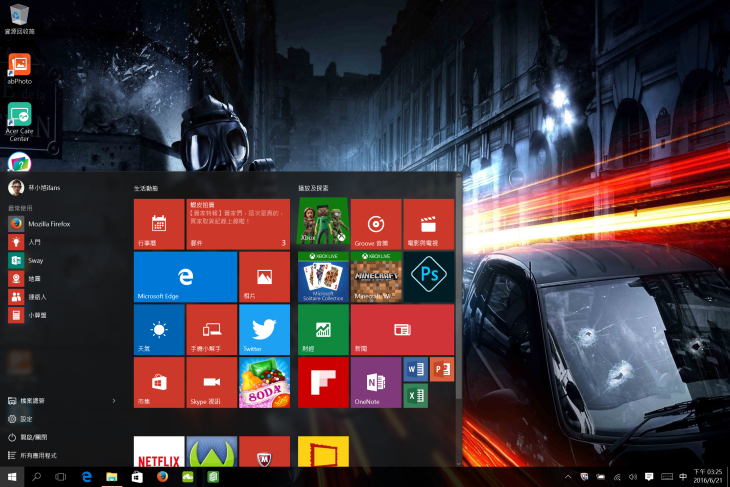This screenshot has height=487, width=730.
Task: Open File Explorer from the taskbar
Action: point(112,477)
